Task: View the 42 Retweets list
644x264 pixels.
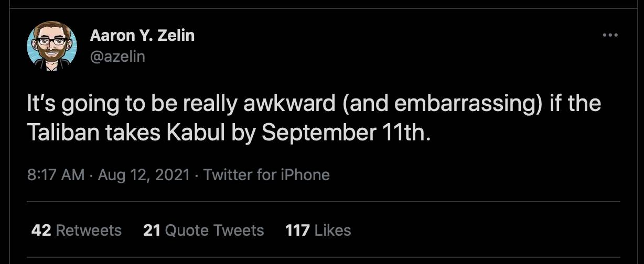Action: pos(76,230)
